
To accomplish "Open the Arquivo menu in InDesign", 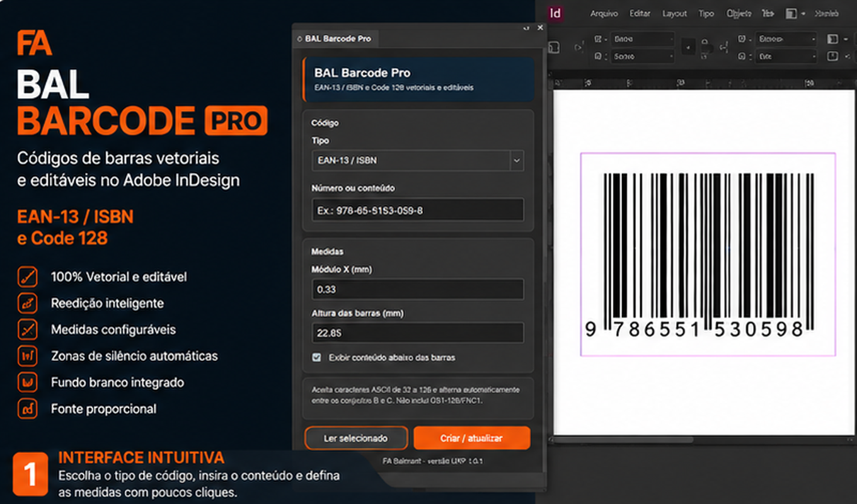I will (604, 13).
